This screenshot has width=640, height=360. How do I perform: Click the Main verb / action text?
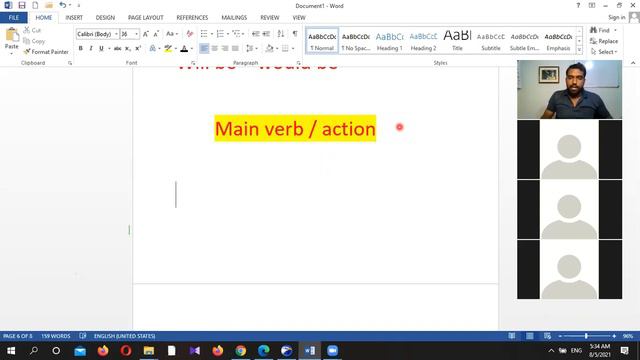(295, 129)
